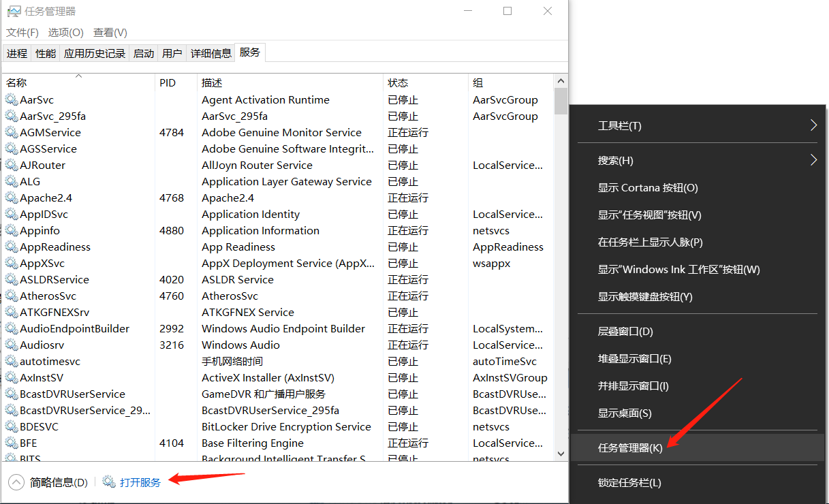Select the ASLDRService service name
Viewport: 829px width, 504px height.
pyautogui.click(x=54, y=279)
